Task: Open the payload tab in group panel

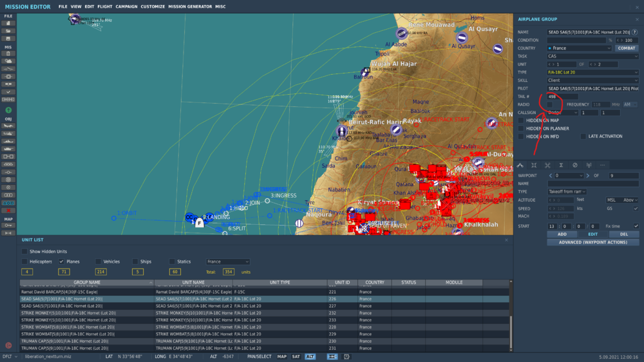Action: point(547,166)
